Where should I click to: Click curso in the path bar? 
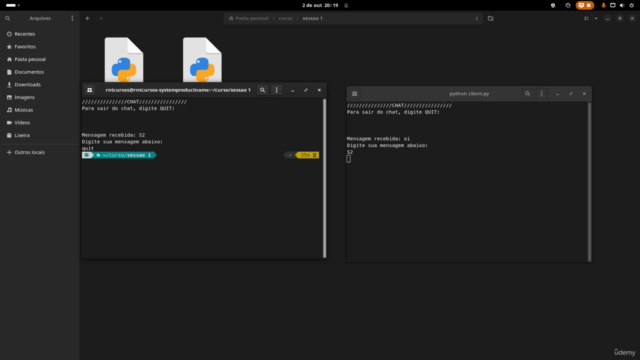(285, 18)
